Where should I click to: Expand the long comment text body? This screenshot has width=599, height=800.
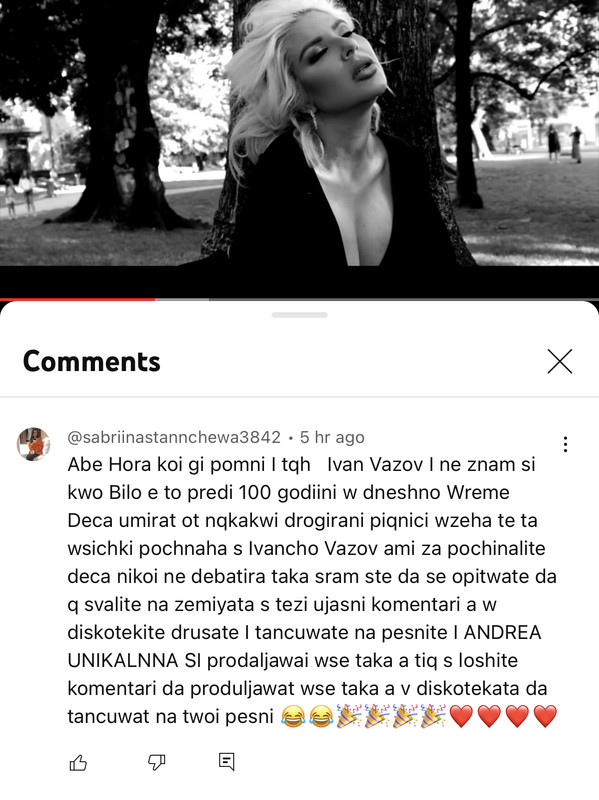pyautogui.click(x=312, y=590)
